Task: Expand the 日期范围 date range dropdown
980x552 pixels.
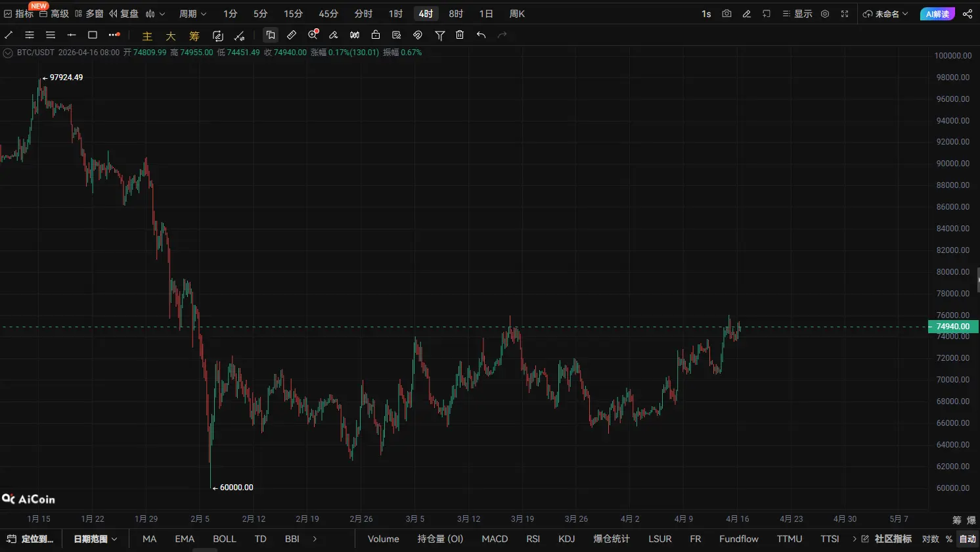Action: [95, 539]
